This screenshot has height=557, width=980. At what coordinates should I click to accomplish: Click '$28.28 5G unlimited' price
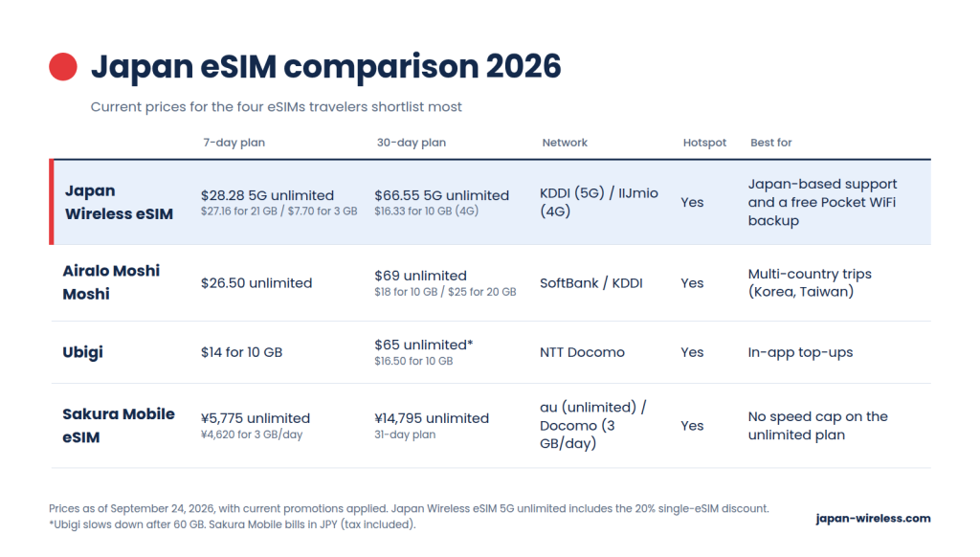[268, 195]
